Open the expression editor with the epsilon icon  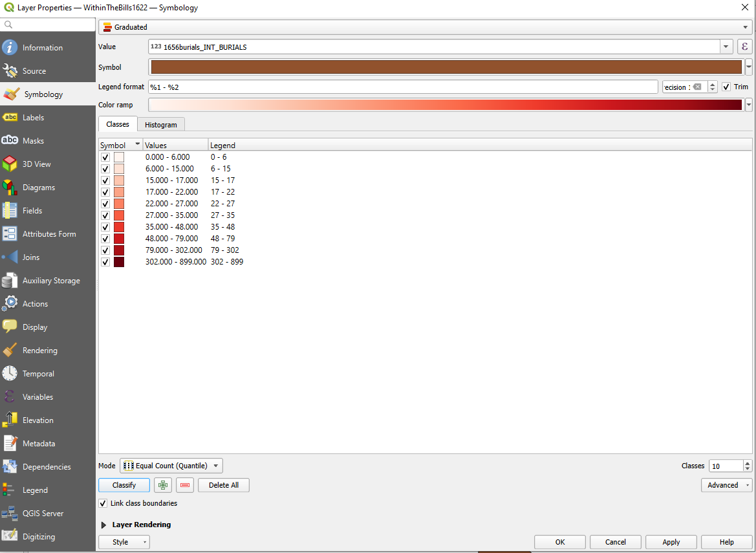pyautogui.click(x=744, y=47)
